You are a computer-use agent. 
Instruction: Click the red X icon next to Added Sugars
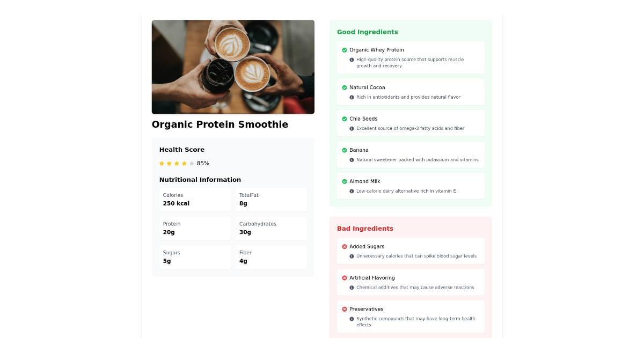(344, 246)
